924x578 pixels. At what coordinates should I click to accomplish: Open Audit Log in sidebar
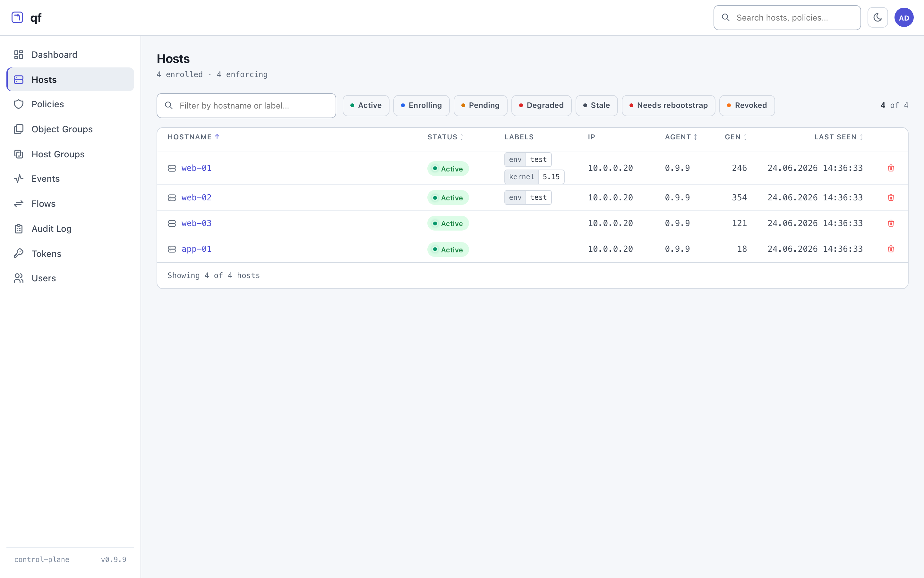70,229
